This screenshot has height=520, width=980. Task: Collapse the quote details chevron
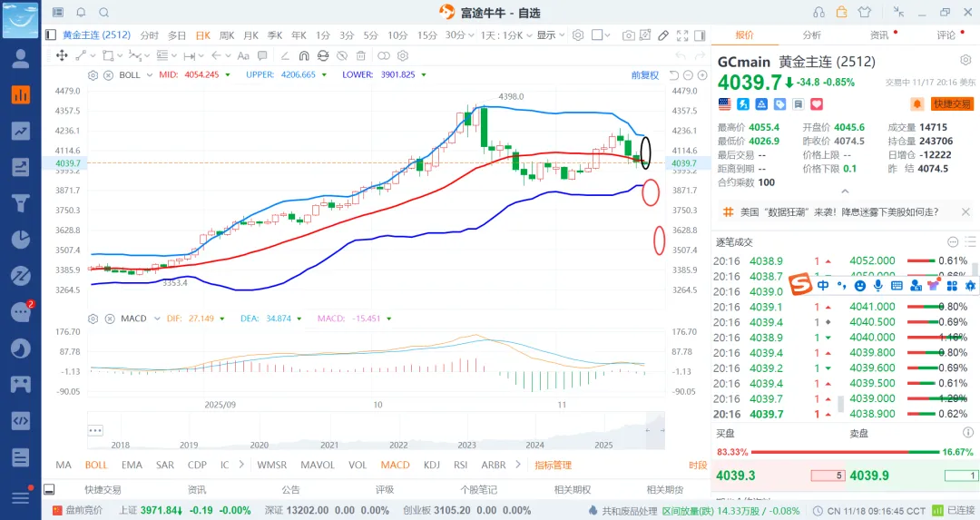845,191
